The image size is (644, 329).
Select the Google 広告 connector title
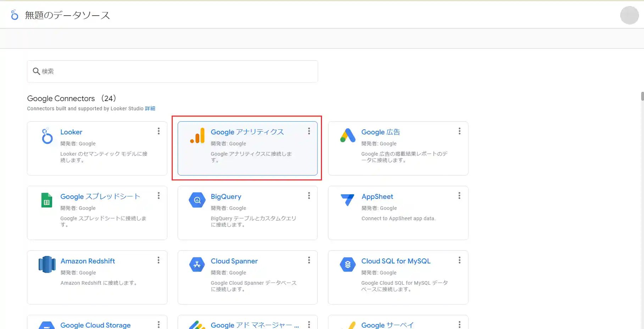click(x=381, y=132)
